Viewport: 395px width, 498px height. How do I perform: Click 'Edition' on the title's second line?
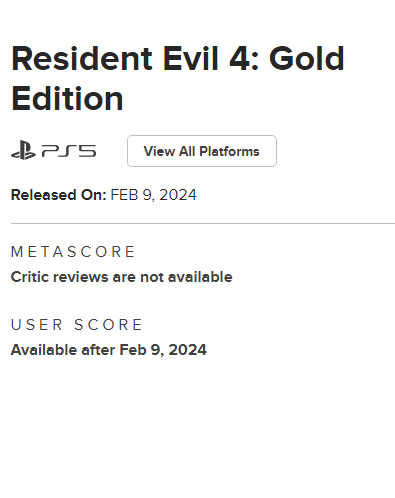click(67, 99)
